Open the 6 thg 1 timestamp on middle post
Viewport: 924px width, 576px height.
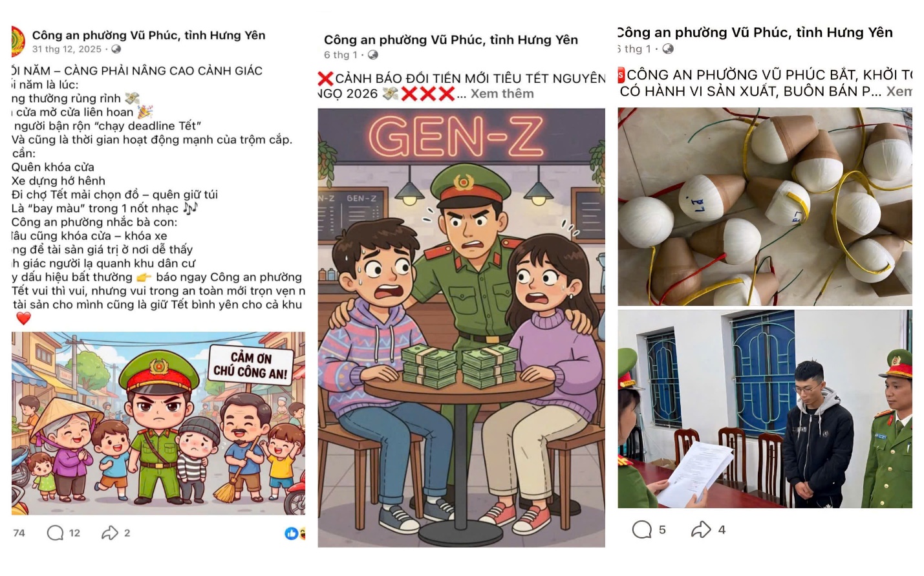tap(341, 55)
